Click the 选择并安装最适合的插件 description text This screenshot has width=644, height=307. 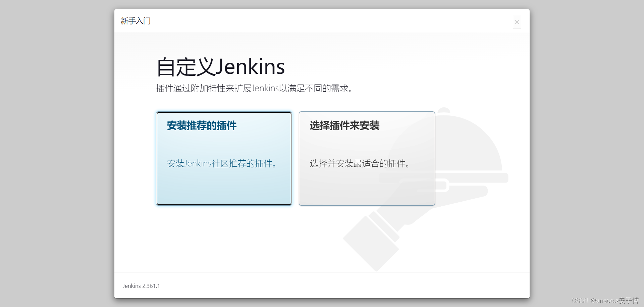coord(359,164)
